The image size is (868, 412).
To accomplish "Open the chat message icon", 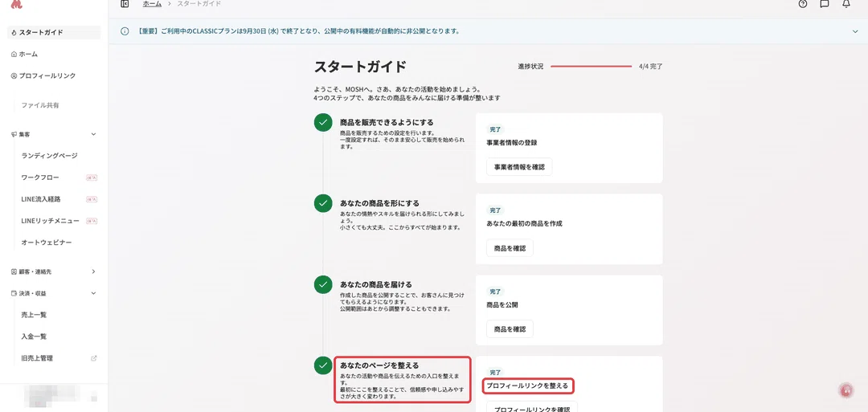I will tap(825, 4).
